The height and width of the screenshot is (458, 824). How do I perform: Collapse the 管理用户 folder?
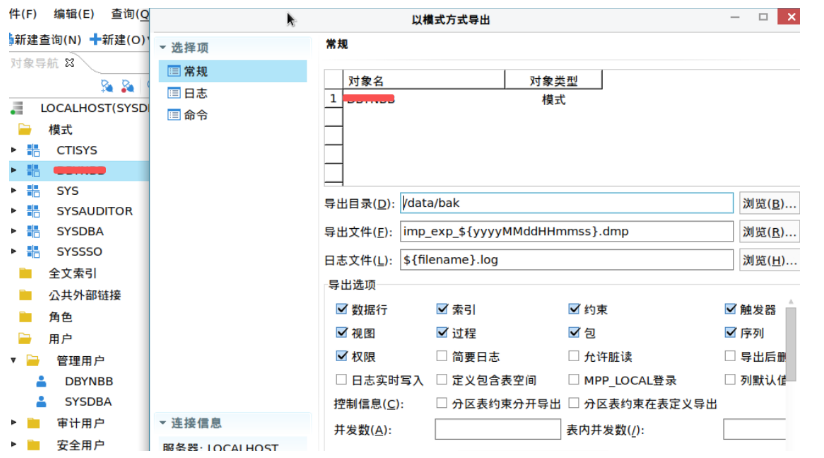point(13,360)
